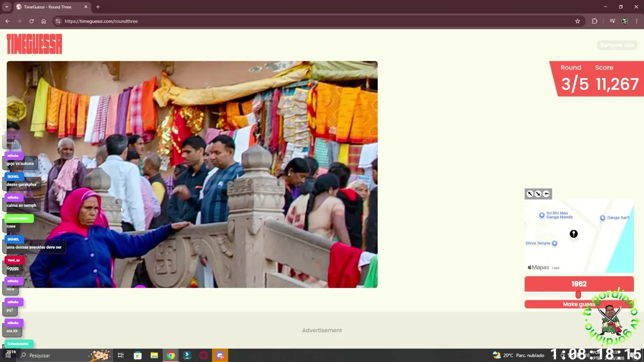The height and width of the screenshot is (362, 644).
Task: Expand the tab search dropdown
Action: 7,7
